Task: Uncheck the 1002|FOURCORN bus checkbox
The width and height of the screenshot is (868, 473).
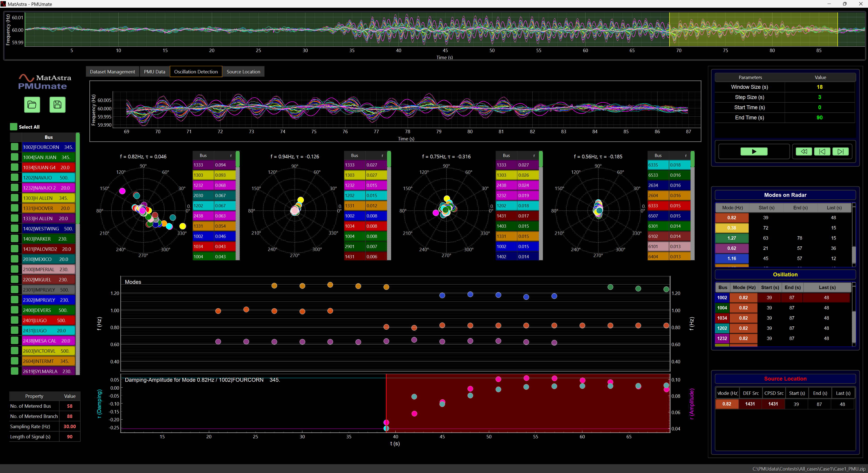Action: coord(14,147)
